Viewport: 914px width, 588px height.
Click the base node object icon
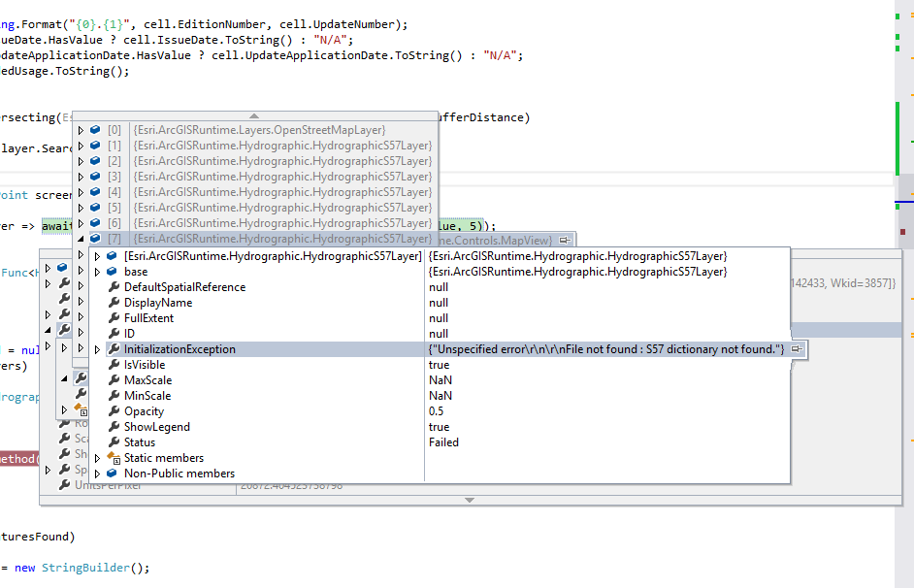[x=112, y=272]
